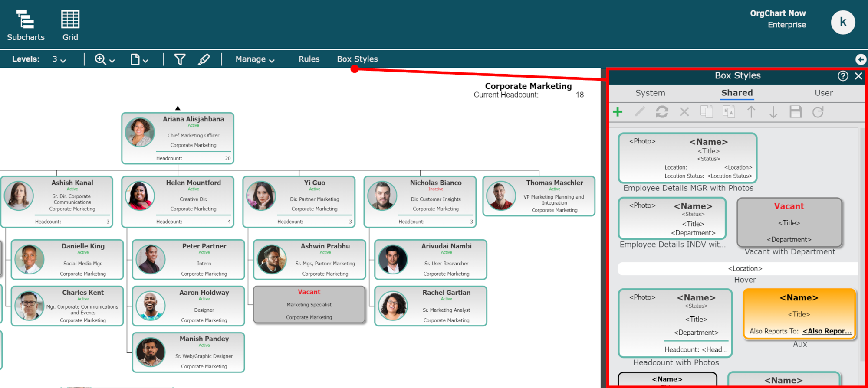
Task: Select Employee Details MGR with Photos style
Action: pyautogui.click(x=687, y=158)
